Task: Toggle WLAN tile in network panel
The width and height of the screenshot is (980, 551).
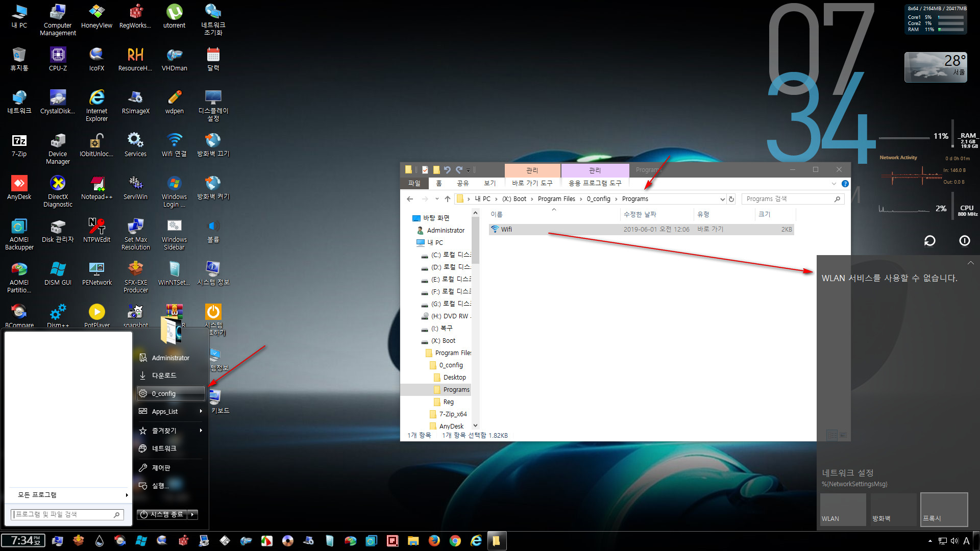Action: click(843, 509)
